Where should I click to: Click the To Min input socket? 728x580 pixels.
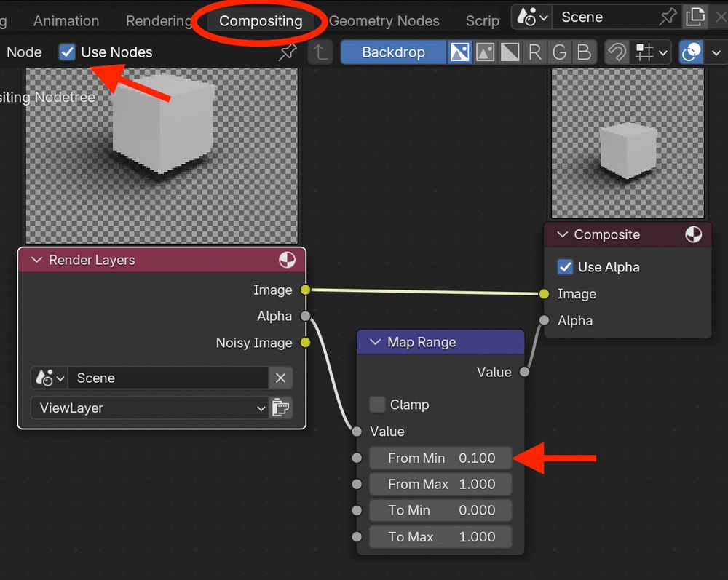357,510
